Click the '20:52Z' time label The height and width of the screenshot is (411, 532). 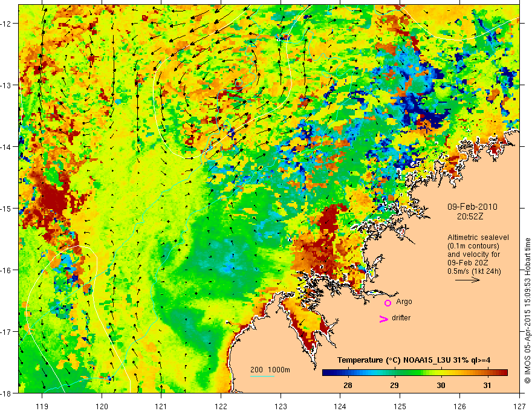point(470,216)
